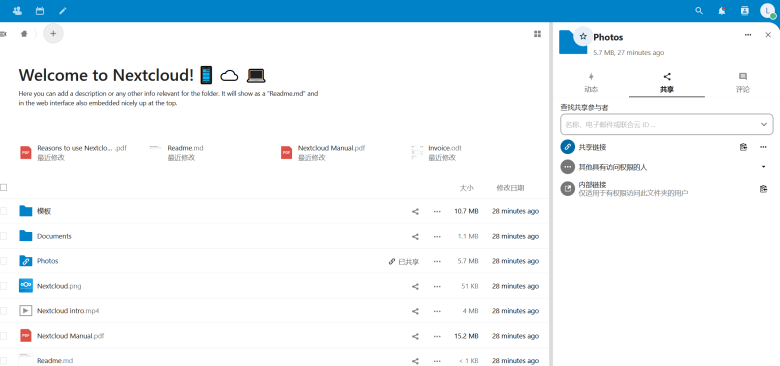Open the 模板 folder
The image size is (780, 366).
tap(44, 211)
